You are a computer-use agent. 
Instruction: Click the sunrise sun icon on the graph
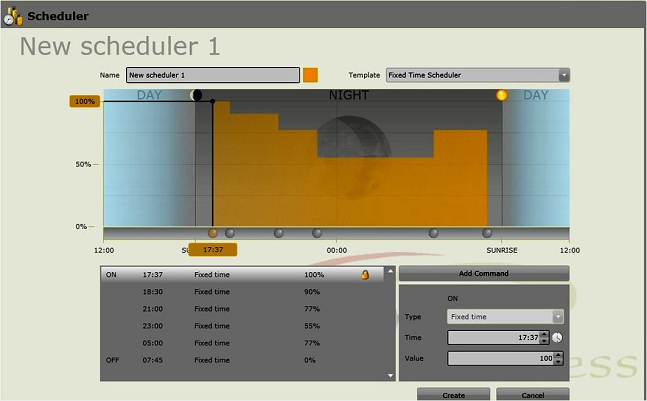coord(502,95)
